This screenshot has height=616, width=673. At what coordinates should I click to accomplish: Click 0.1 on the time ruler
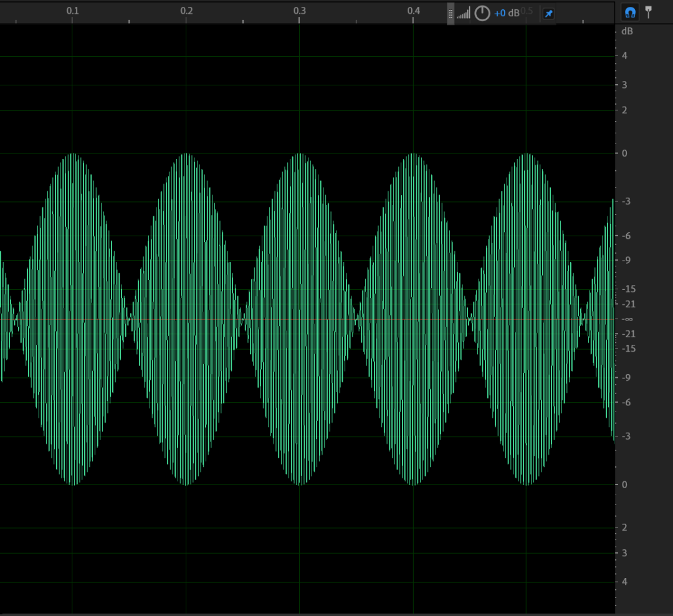[x=73, y=11]
